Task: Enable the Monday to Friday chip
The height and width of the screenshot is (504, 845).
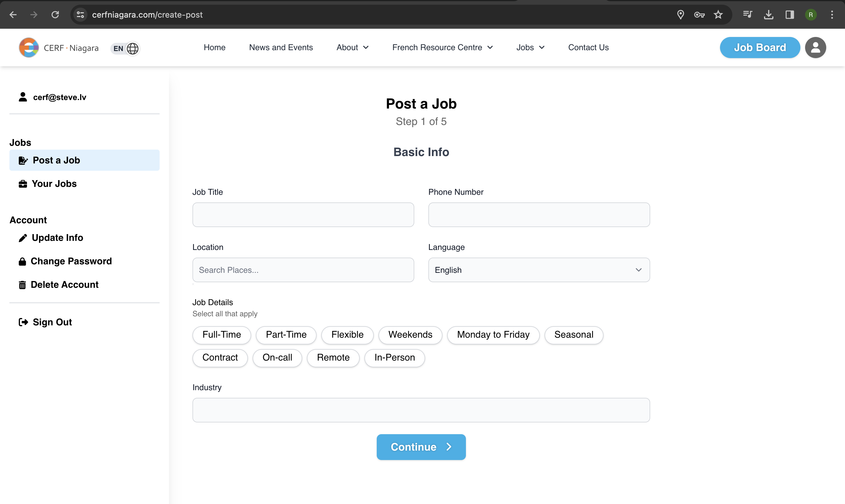Action: 493,334
